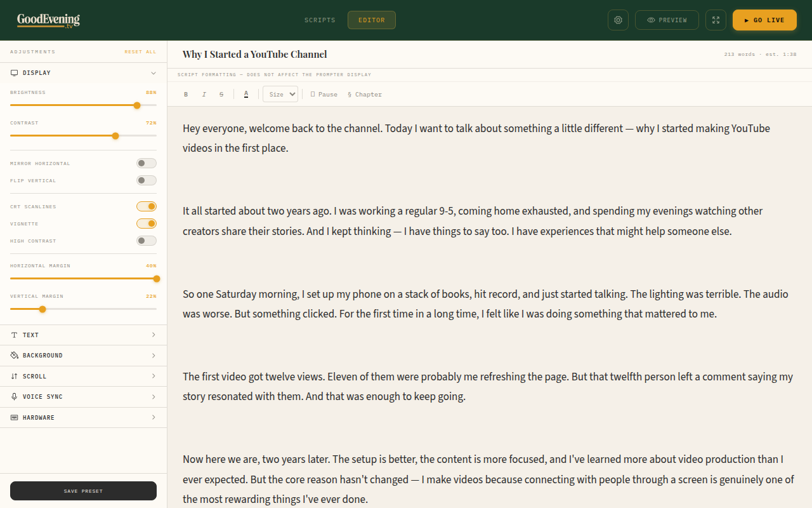Image resolution: width=812 pixels, height=508 pixels.
Task: Enable the High Contrast toggle
Action: pos(146,240)
